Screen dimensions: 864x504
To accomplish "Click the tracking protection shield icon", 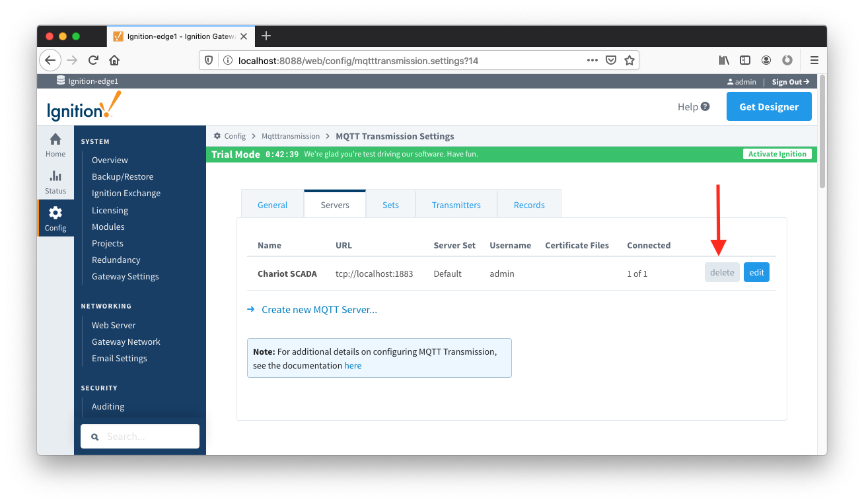I will point(209,60).
